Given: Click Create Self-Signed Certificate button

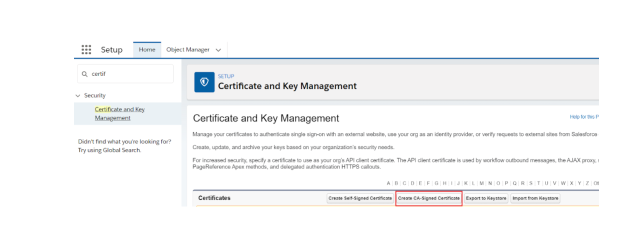Looking at the screenshot, I should click(x=360, y=198).
